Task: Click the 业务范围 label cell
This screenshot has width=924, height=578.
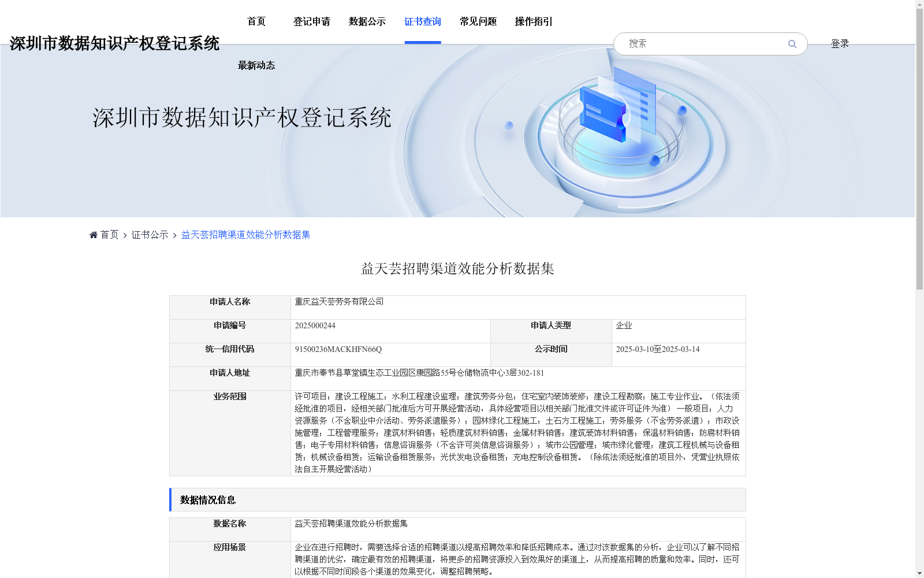Action: (x=230, y=433)
